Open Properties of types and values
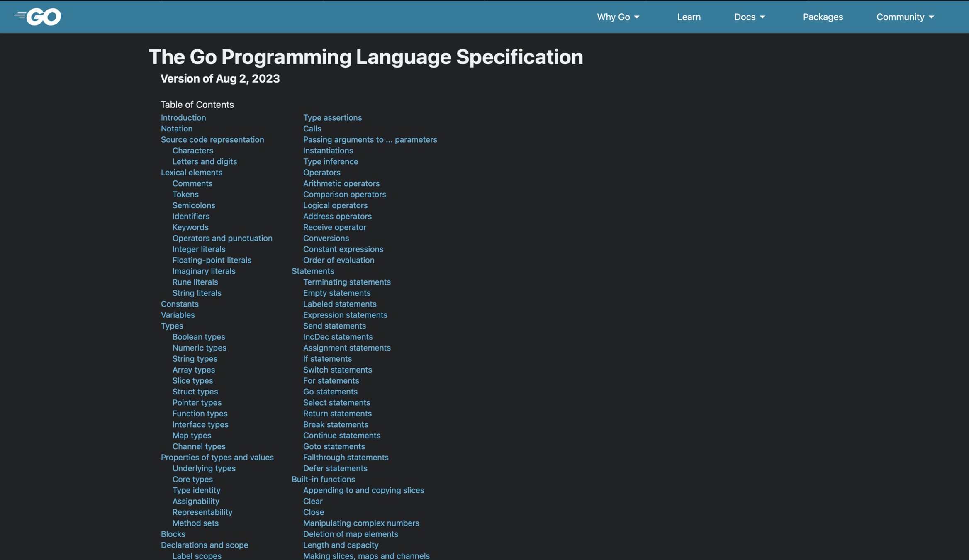This screenshot has height=560, width=969. point(217,458)
